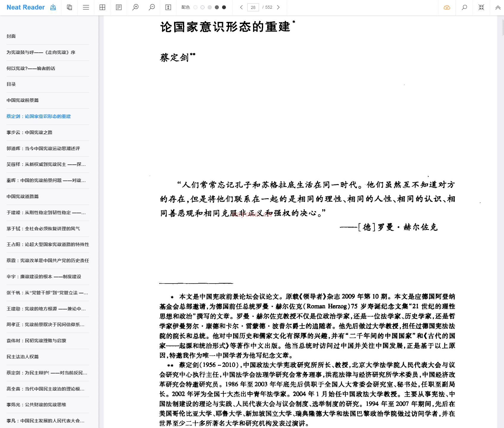Select the black color scheme swatch
Screen dimensions: 504x428
click(x=224, y=7)
